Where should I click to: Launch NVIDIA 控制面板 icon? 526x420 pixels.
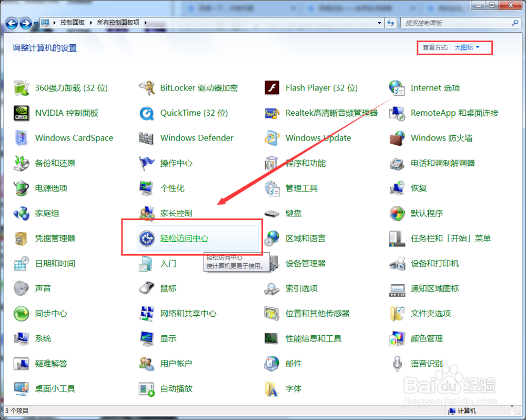point(22,113)
